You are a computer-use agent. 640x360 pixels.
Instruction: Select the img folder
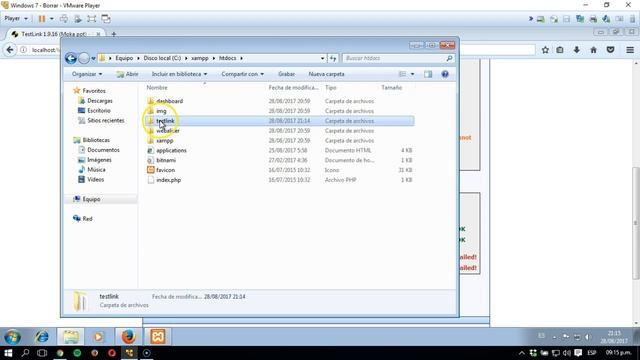pos(161,111)
